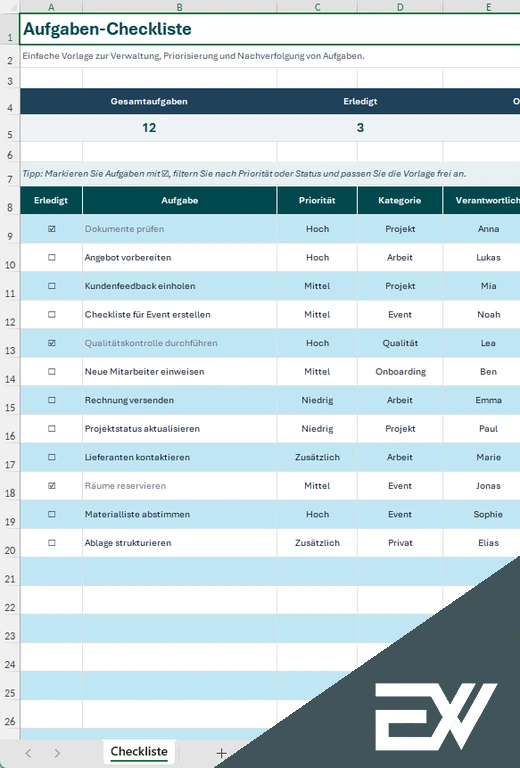Viewport: 520px width, 768px height.
Task: Toggle the Rechnung versenden checkbox
Action: [52, 400]
